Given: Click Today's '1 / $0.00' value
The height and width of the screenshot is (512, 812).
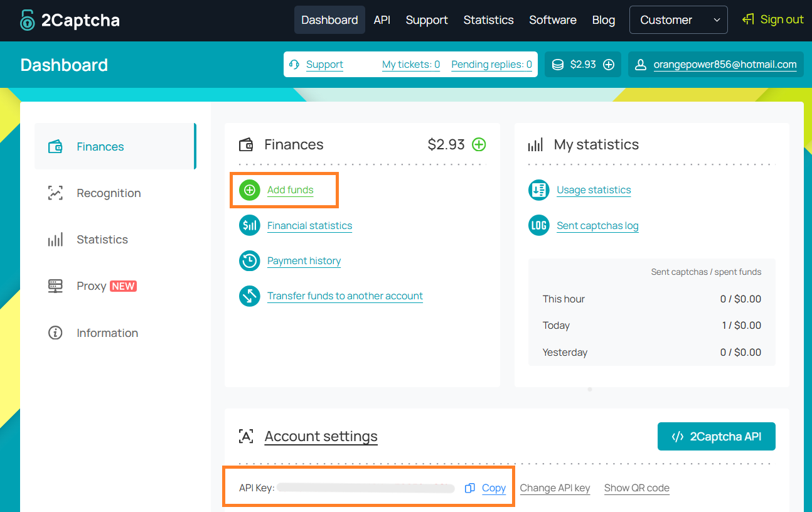Looking at the screenshot, I should point(741,326).
